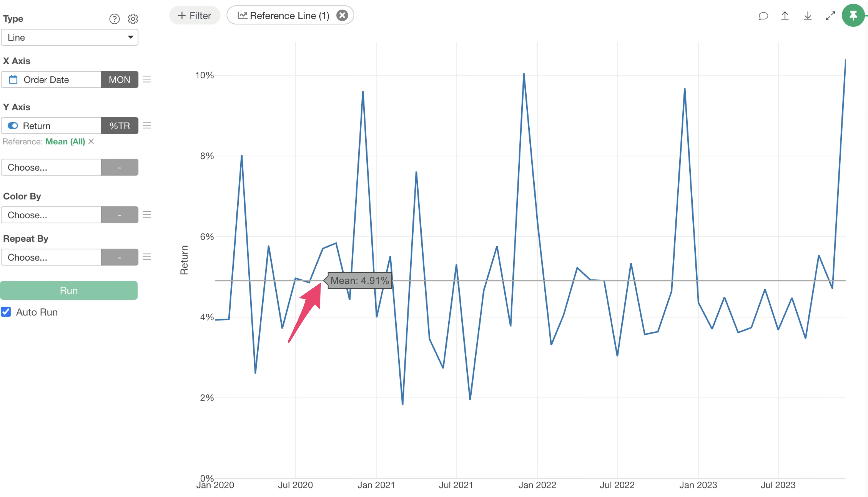The width and height of the screenshot is (868, 497).
Task: Open the Color By Choose dropdown
Action: pyautogui.click(x=51, y=215)
